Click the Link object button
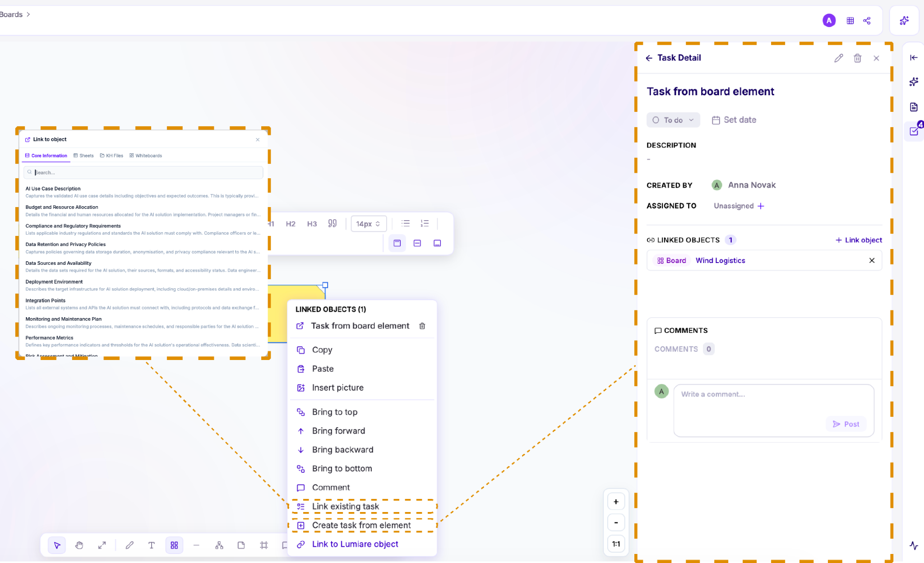The height and width of the screenshot is (563, 924). click(859, 240)
